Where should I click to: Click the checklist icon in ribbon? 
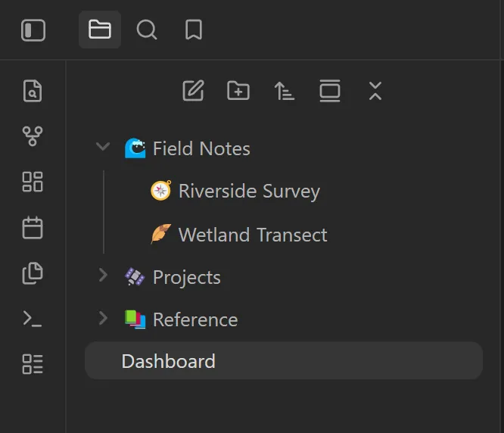[x=33, y=364]
